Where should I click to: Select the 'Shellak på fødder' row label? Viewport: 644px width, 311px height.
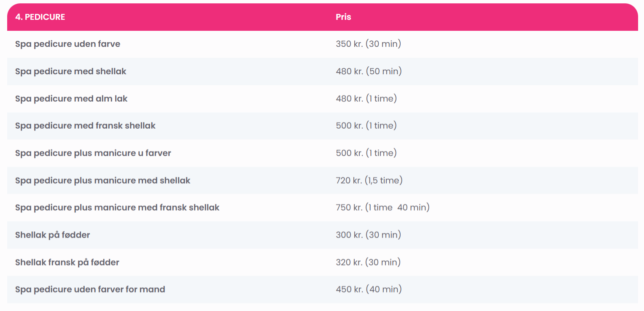53,235
